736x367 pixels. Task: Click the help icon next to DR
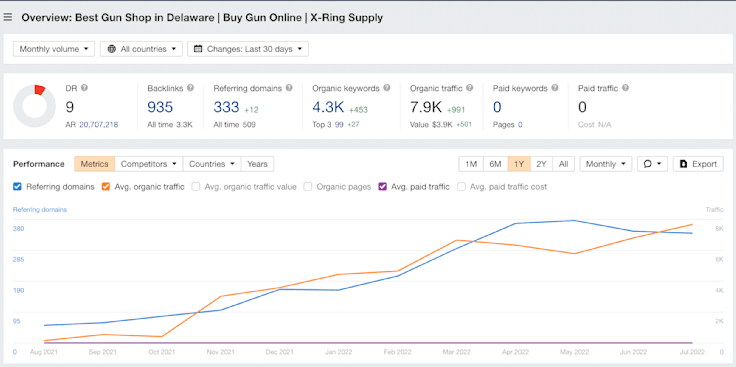[x=84, y=88]
